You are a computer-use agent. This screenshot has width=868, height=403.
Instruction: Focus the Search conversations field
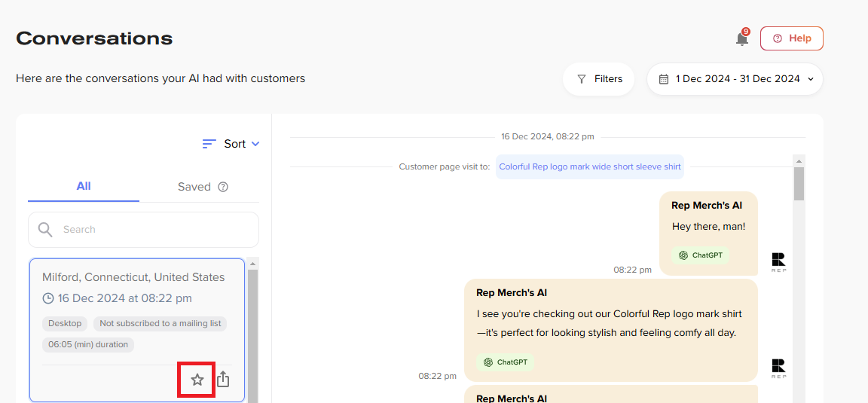point(143,229)
